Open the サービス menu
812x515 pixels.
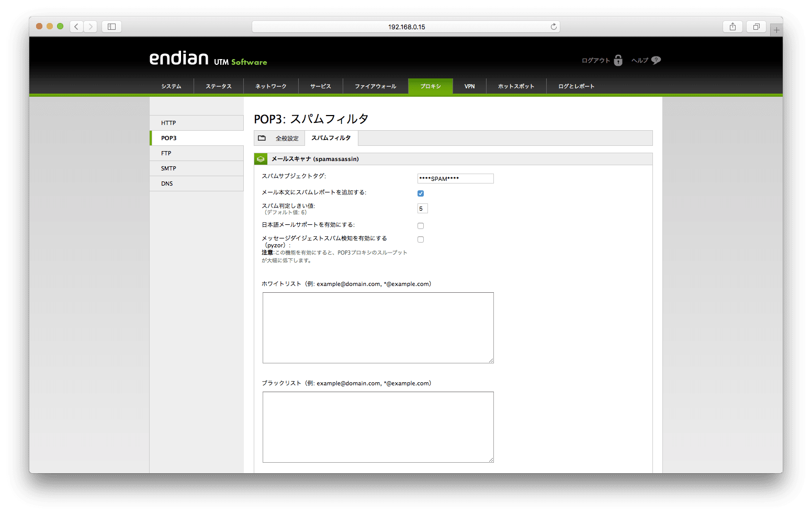coord(321,86)
